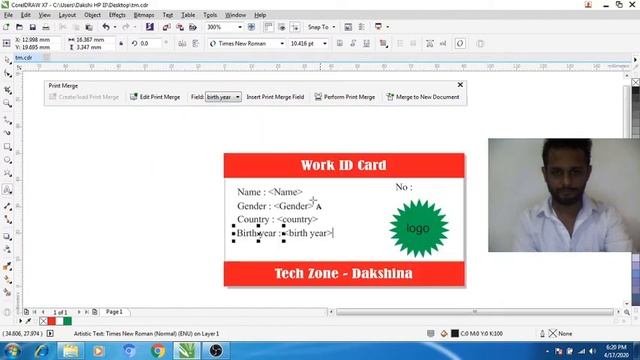The width and height of the screenshot is (640, 360).
Task: Click Merge to New Document
Action: pos(422,97)
